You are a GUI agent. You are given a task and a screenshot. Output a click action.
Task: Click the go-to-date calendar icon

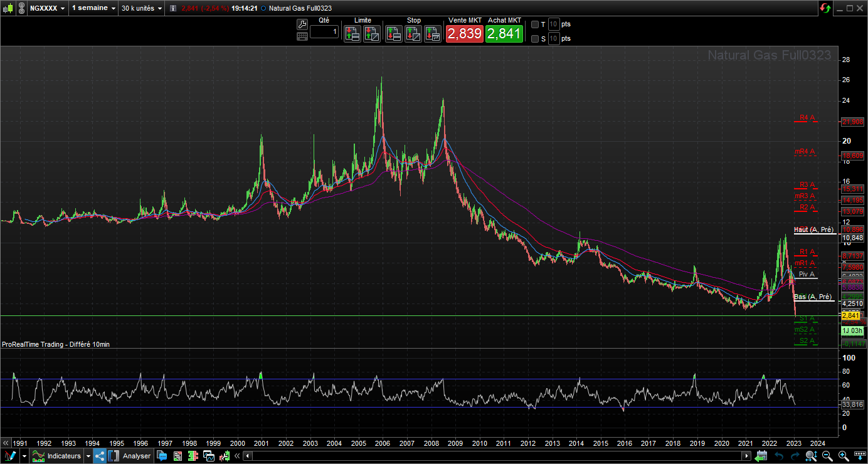click(761, 456)
